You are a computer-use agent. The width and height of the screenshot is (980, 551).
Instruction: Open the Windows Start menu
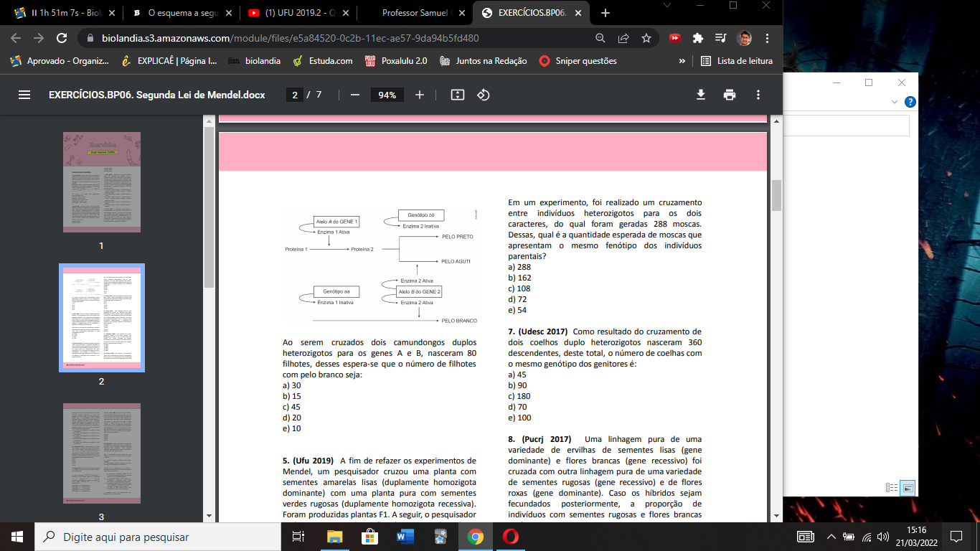[x=17, y=537]
